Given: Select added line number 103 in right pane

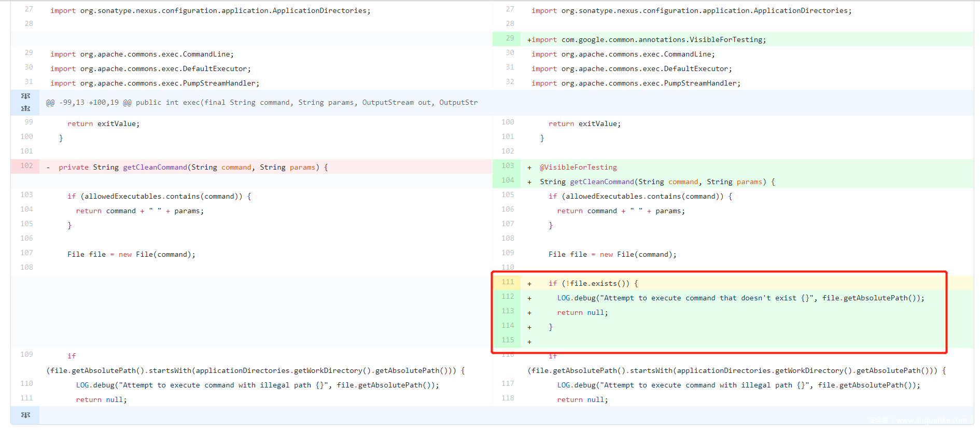Looking at the screenshot, I should coord(508,166).
